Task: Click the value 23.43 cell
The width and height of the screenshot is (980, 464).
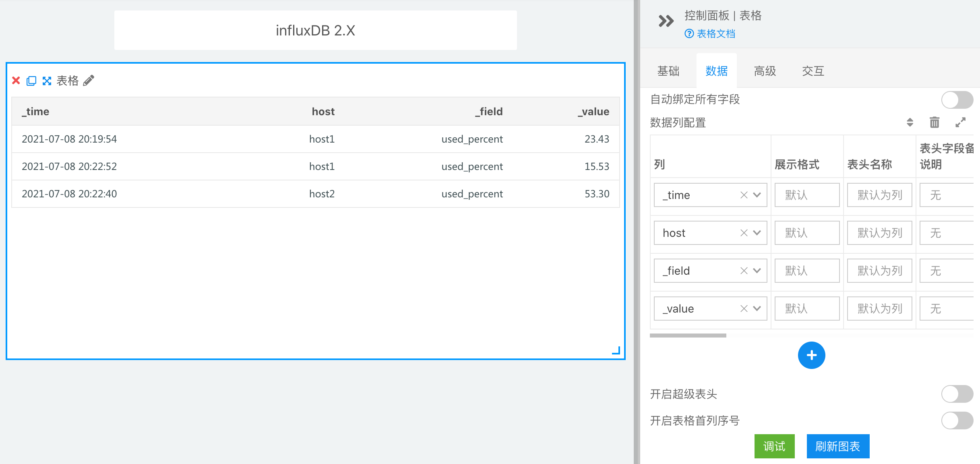Action: 597,139
